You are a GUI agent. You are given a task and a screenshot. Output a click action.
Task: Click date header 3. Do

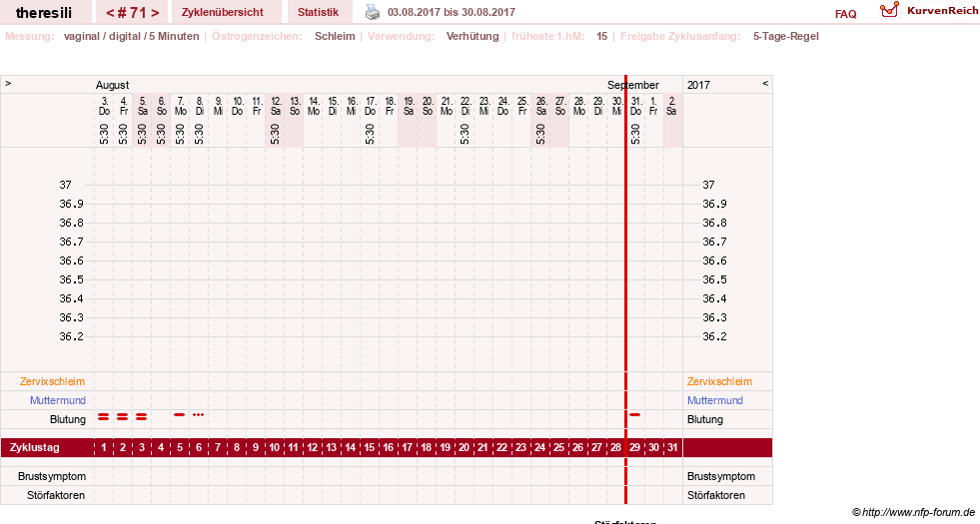pos(104,106)
